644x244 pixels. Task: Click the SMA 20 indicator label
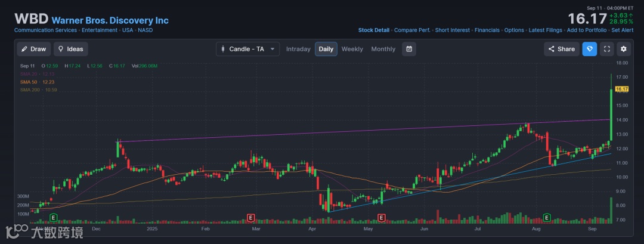tap(38, 74)
